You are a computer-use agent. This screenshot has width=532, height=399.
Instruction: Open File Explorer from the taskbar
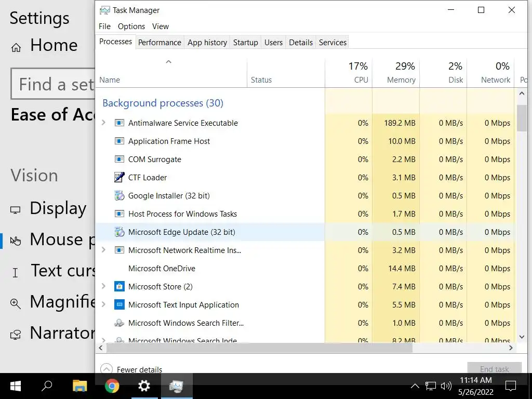click(x=79, y=386)
